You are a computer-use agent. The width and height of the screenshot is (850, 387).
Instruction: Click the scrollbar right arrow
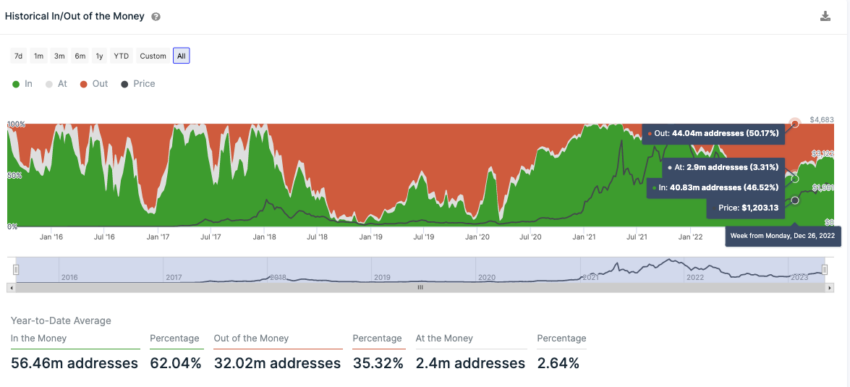(x=830, y=288)
